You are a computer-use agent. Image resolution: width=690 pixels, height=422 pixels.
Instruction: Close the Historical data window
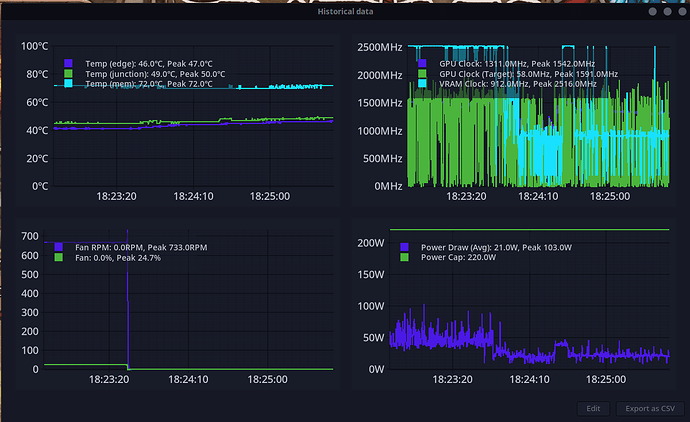tap(681, 13)
